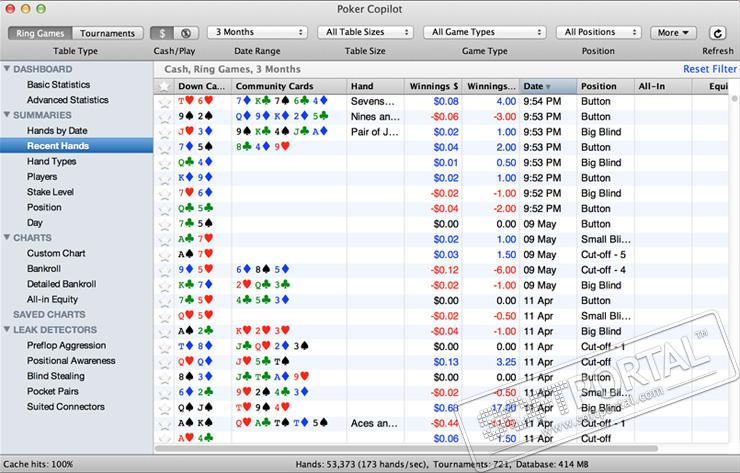Collapse the DASHBOARD section triangle
This screenshot has width=740, height=473.
[7, 68]
